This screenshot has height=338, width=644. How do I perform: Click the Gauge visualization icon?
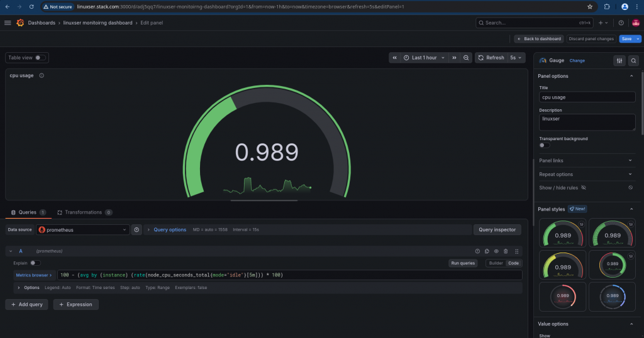[543, 60]
